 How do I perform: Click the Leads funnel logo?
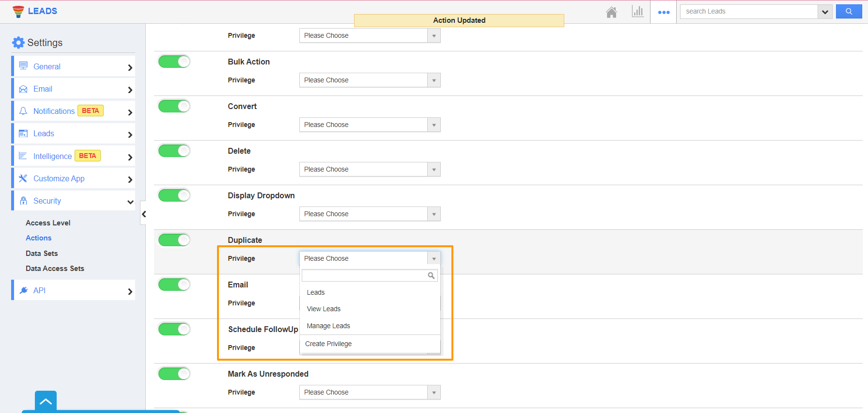tap(18, 11)
